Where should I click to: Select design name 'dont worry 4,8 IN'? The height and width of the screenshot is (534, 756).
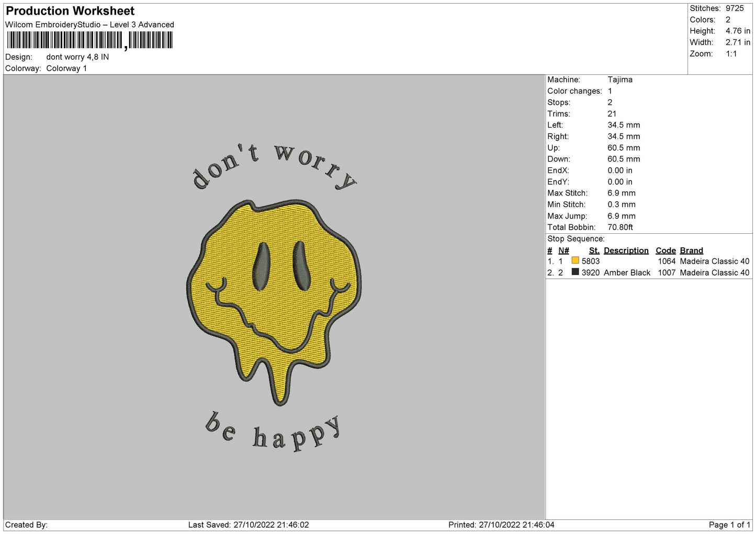[x=77, y=57]
